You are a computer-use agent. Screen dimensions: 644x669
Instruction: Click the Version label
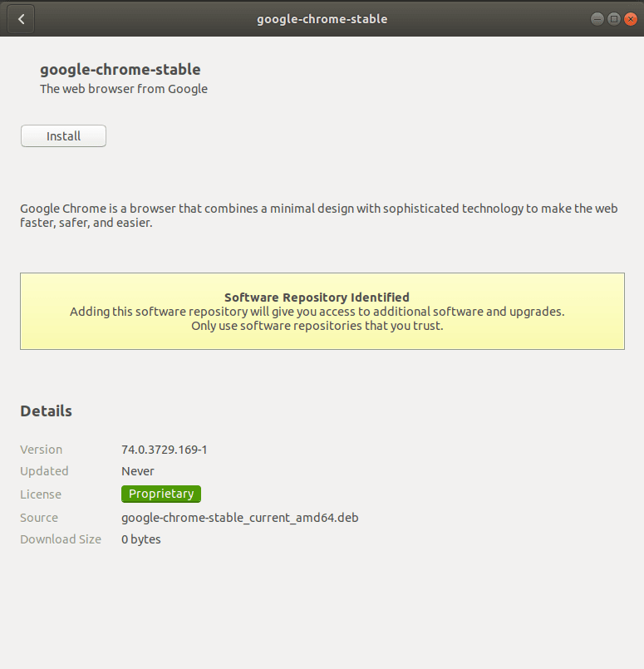pyautogui.click(x=42, y=450)
